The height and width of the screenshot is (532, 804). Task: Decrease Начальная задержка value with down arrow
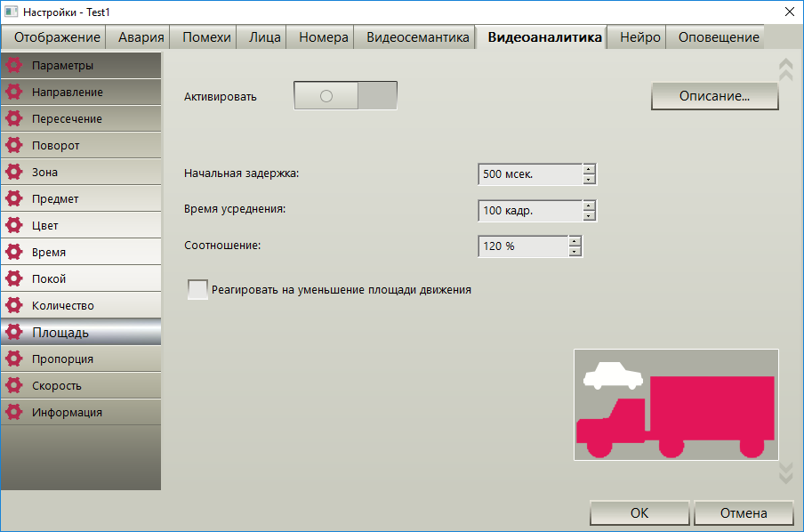pyautogui.click(x=589, y=180)
